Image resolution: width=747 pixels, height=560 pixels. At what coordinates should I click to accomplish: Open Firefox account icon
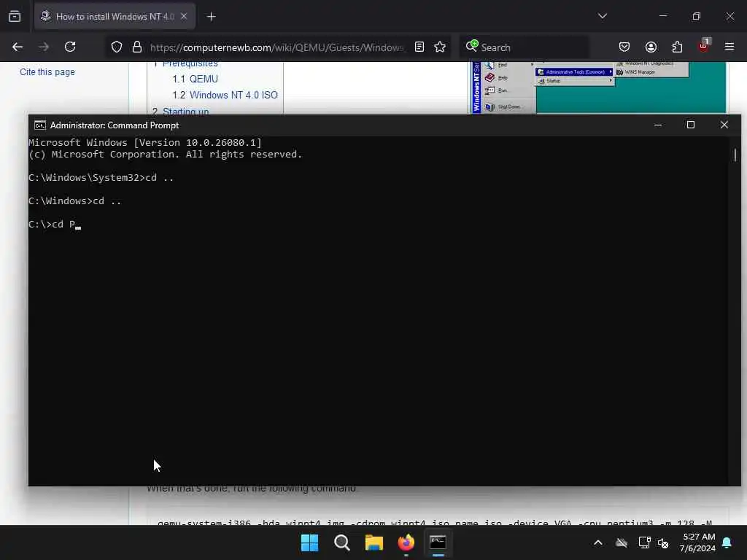[651, 47]
